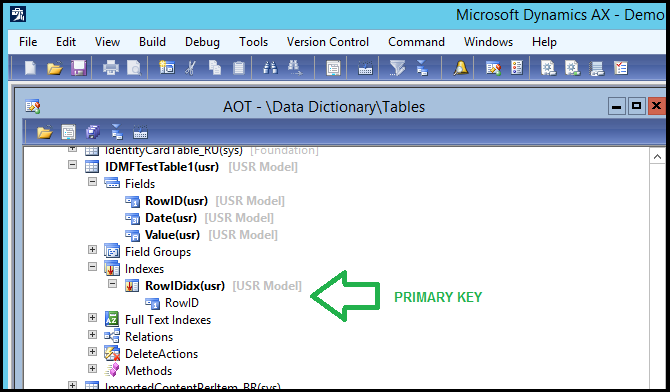Collapse the Indexes node
Viewport: 670px width, 392px height.
click(92, 267)
